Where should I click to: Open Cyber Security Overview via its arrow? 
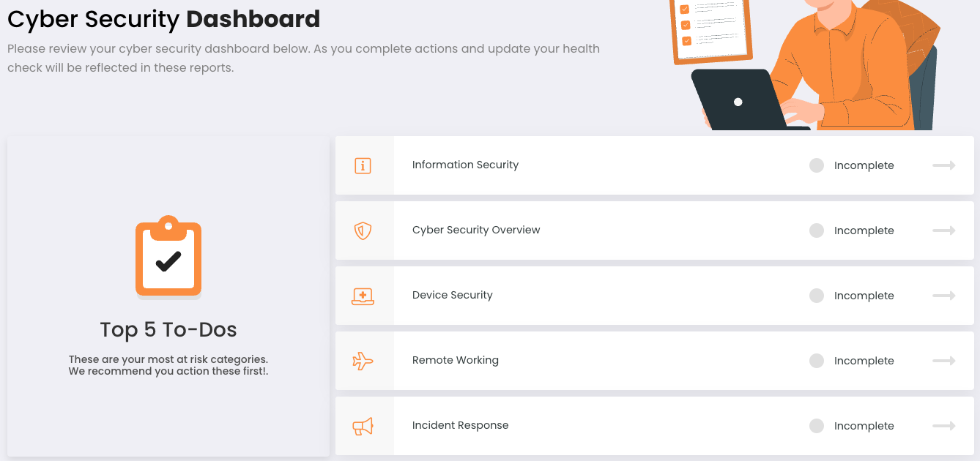pos(944,230)
